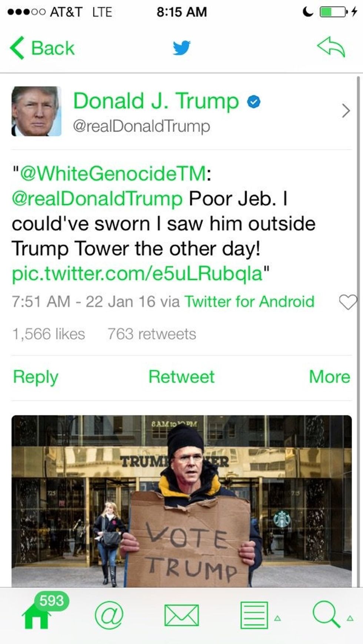Open the Lists tab icon
363x644 pixels.
[x=254, y=615]
